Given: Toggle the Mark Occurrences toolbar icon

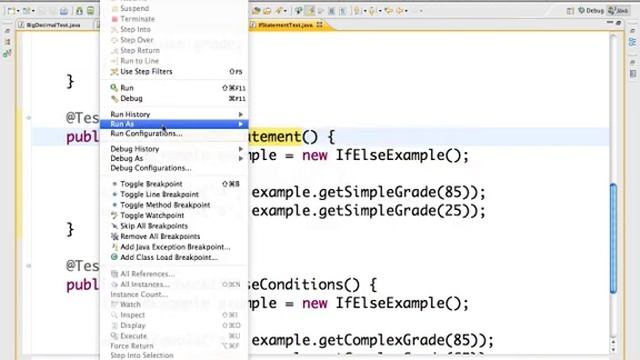Looking at the screenshot, I should 310,11.
